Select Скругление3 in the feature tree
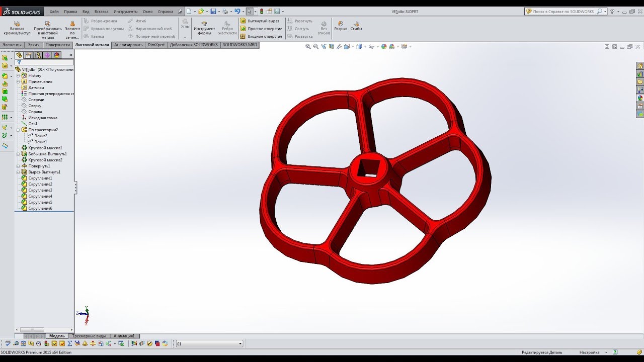Viewport: 644px width, 362px height. [40, 190]
